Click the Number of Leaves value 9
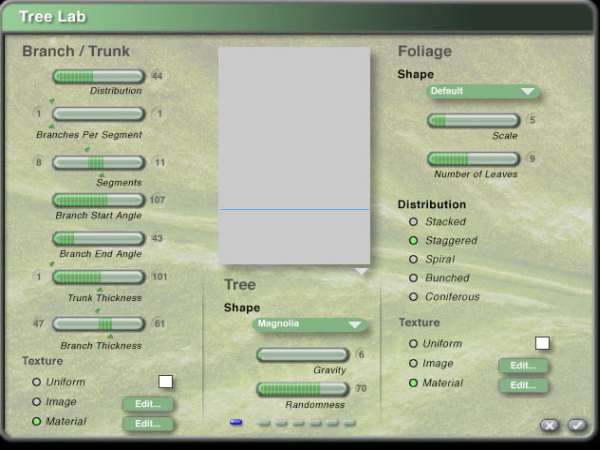The height and width of the screenshot is (450, 600). pos(532,158)
